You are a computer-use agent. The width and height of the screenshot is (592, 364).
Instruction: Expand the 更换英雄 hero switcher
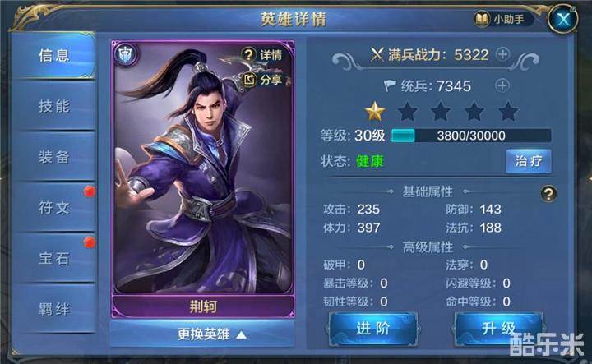click(x=202, y=334)
